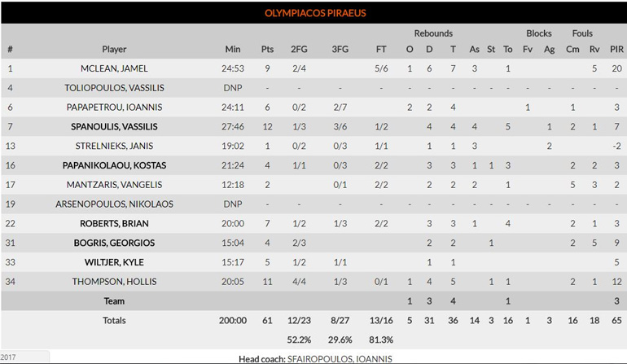The height and width of the screenshot is (364, 627).
Task: Open Roberts, Brian player link
Action: [114, 224]
